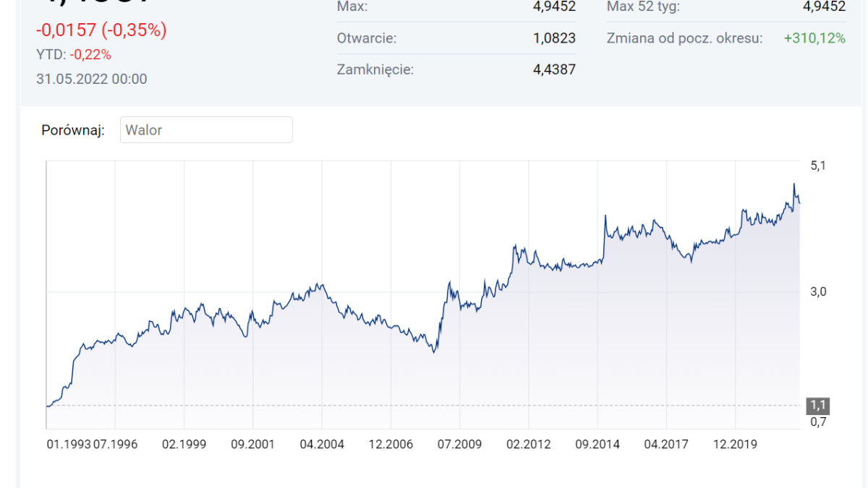Click the 09.2014 axis label
This screenshot has height=488, width=868.
[598, 444]
